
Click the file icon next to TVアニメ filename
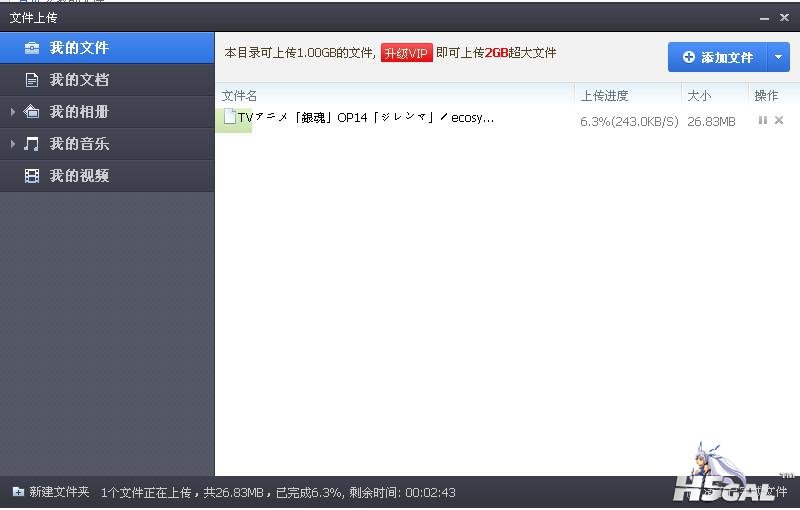click(230, 117)
